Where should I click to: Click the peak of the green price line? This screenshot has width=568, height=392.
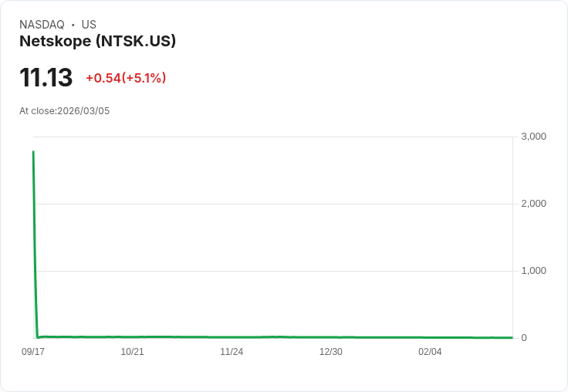pyautogui.click(x=33, y=152)
